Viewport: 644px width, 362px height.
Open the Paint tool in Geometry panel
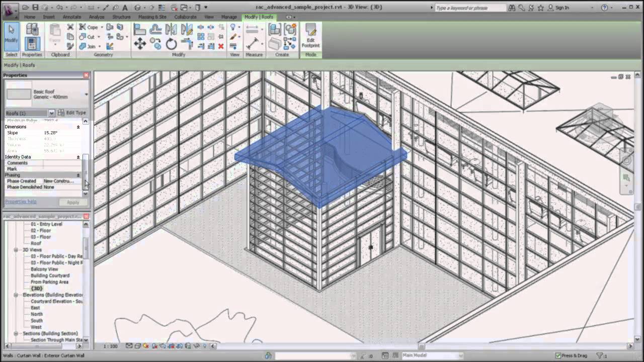[x=111, y=46]
